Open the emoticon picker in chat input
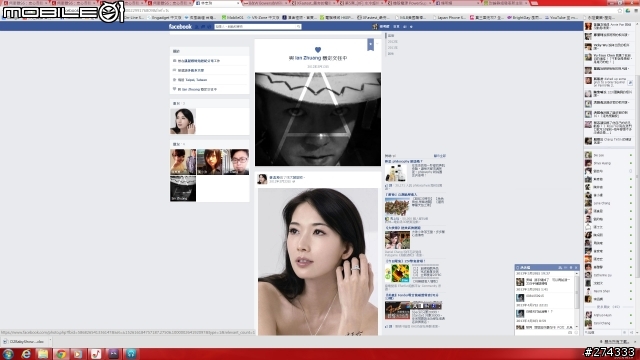Image resolution: width=640 pixels, height=360 pixels. tap(576, 333)
